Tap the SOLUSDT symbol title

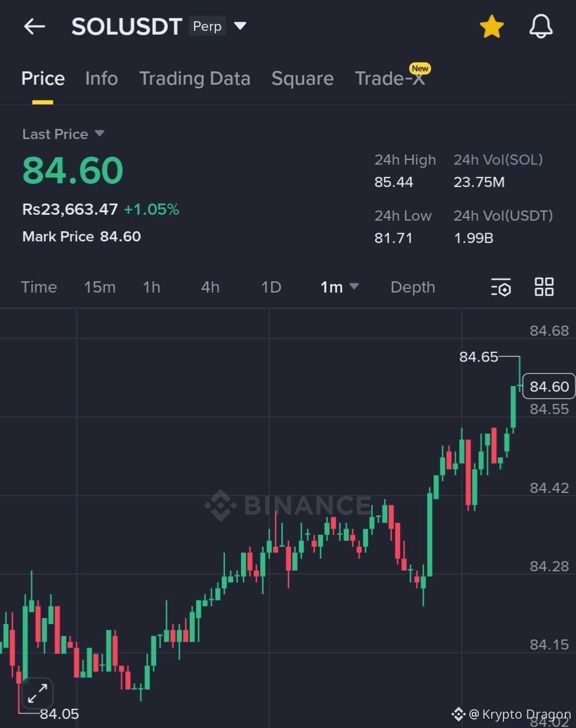127,27
